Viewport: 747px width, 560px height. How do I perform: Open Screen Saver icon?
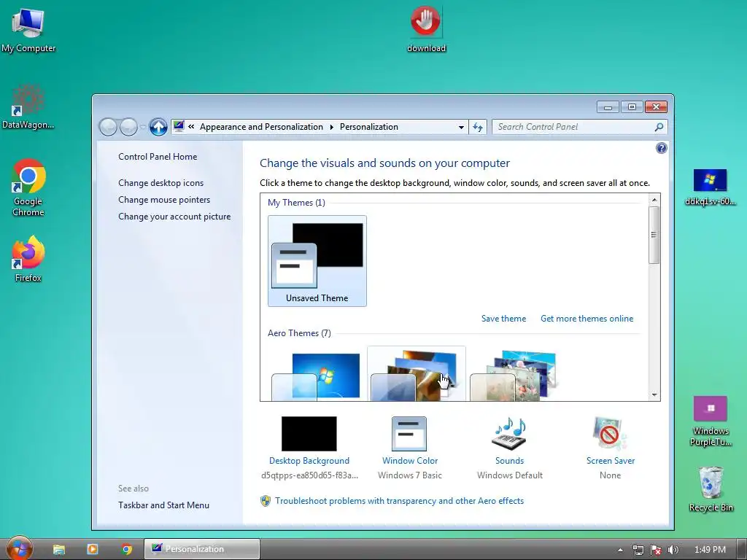point(610,434)
